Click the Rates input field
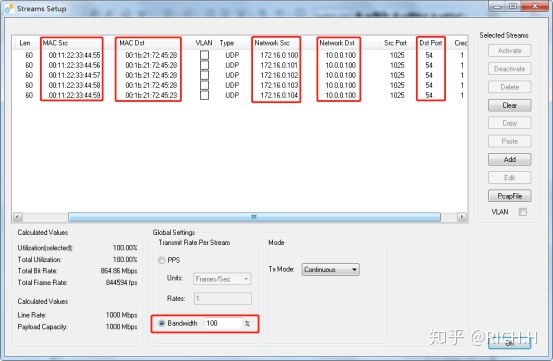This screenshot has height=361, width=553. pyautogui.click(x=223, y=299)
